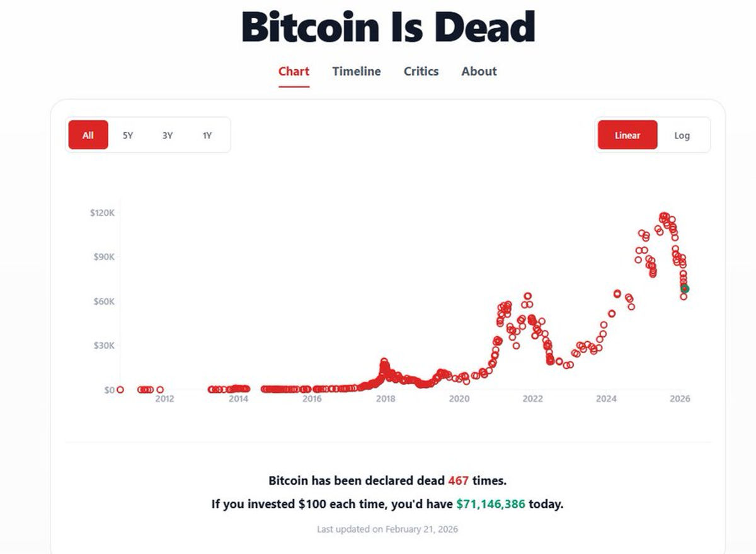Switch chart to Log scale
This screenshot has width=756, height=554.
coord(682,135)
